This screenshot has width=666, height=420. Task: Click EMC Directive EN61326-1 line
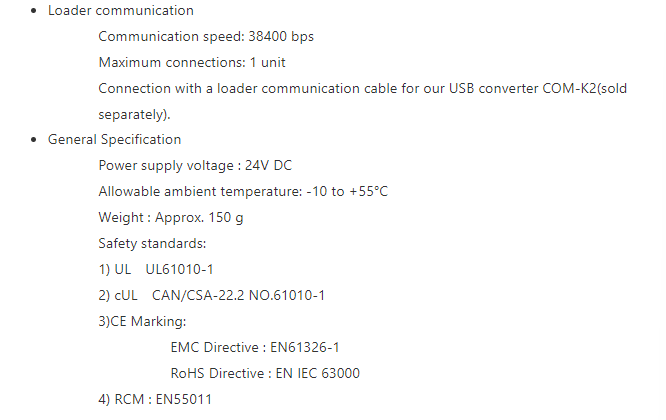[x=255, y=347]
